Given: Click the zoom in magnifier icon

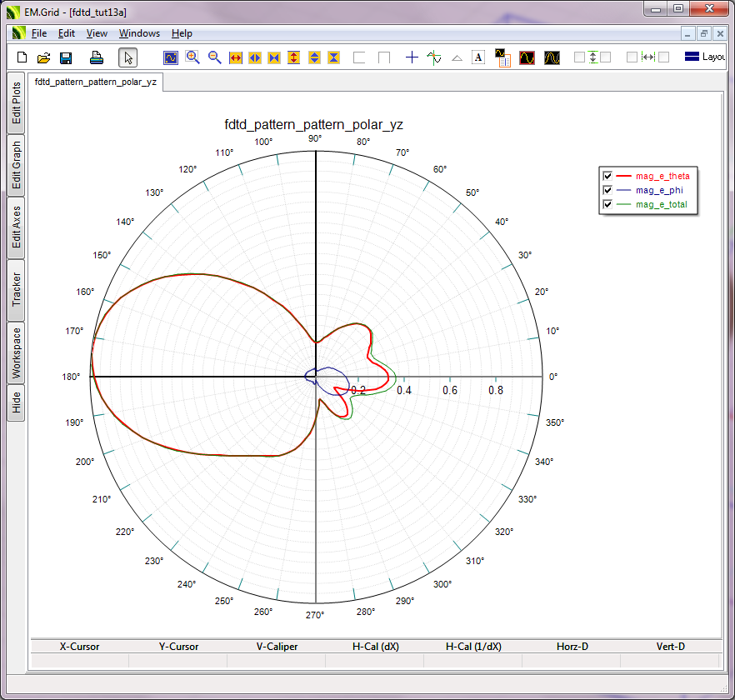Looking at the screenshot, I should pos(192,57).
